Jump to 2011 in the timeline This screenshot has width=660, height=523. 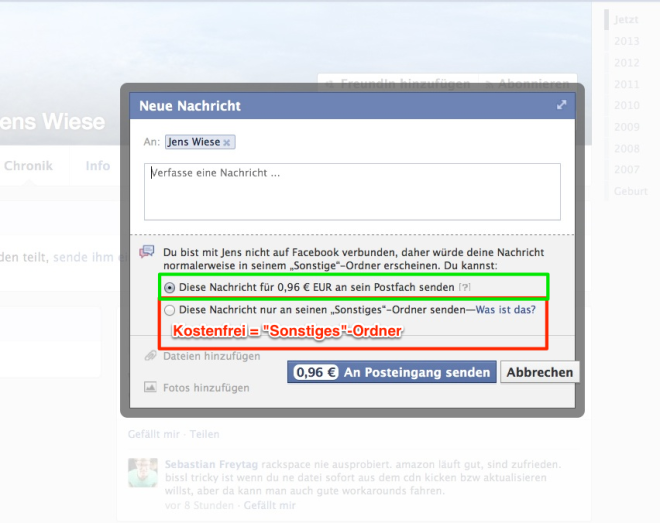[x=626, y=84]
